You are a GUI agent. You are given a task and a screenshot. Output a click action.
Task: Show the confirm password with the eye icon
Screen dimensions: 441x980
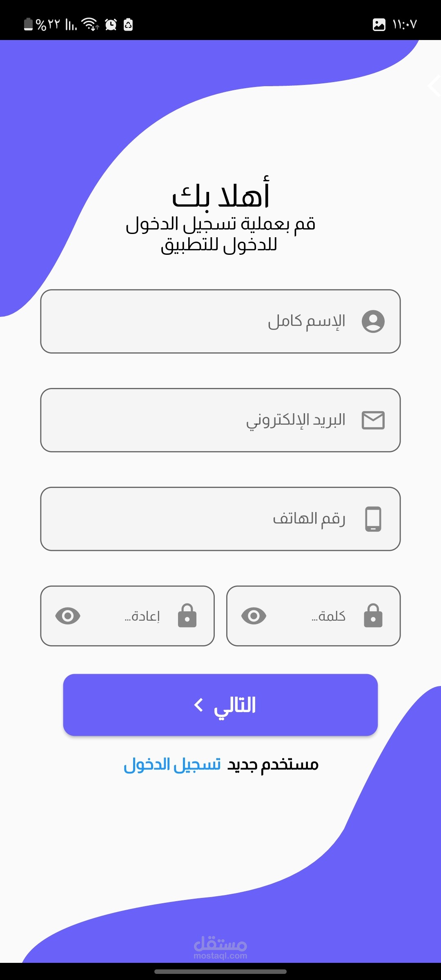[68, 616]
